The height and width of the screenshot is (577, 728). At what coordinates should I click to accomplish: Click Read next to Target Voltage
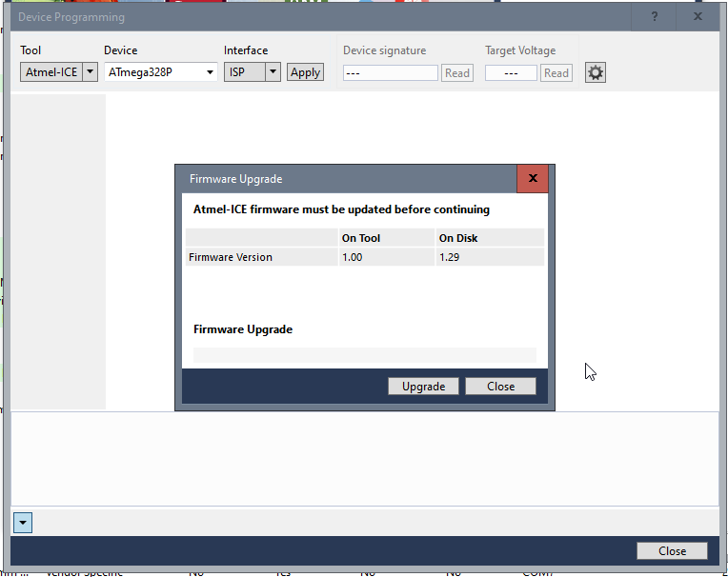pos(556,72)
